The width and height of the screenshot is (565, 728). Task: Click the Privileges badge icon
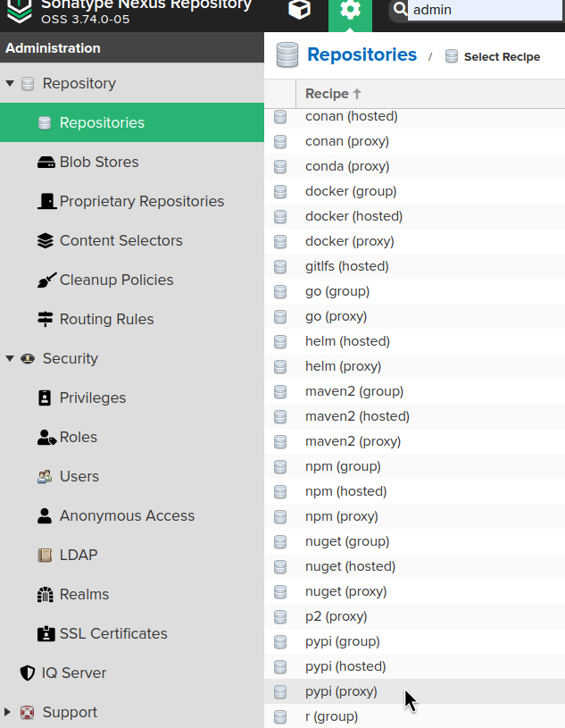pyautogui.click(x=45, y=397)
